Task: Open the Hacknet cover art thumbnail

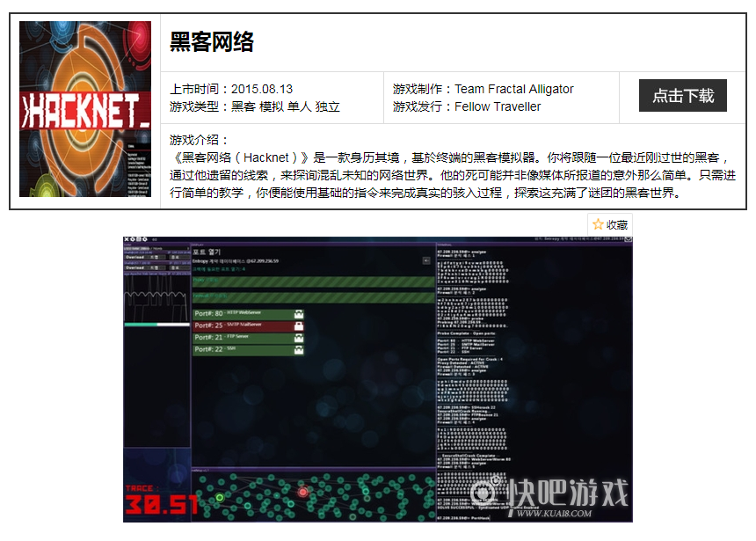Action: click(85, 109)
